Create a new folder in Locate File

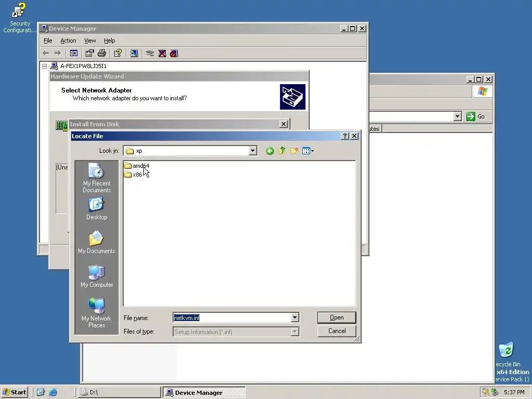[294, 151]
